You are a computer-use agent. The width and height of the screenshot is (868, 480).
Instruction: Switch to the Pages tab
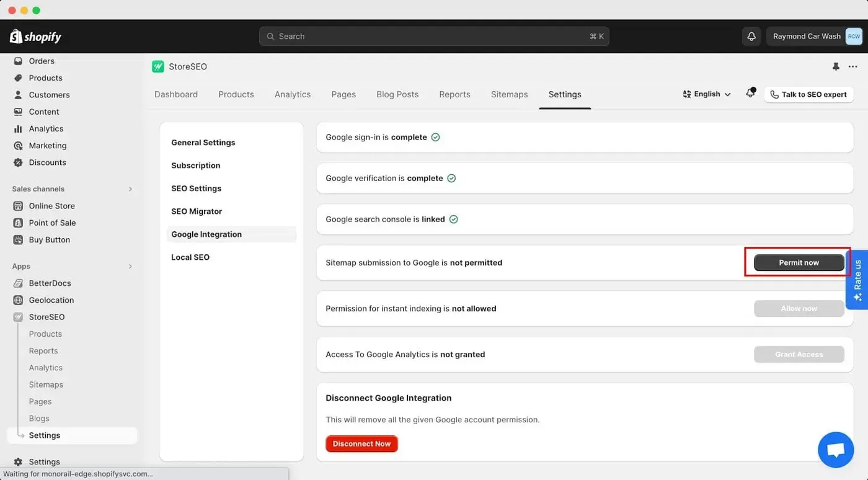(343, 94)
